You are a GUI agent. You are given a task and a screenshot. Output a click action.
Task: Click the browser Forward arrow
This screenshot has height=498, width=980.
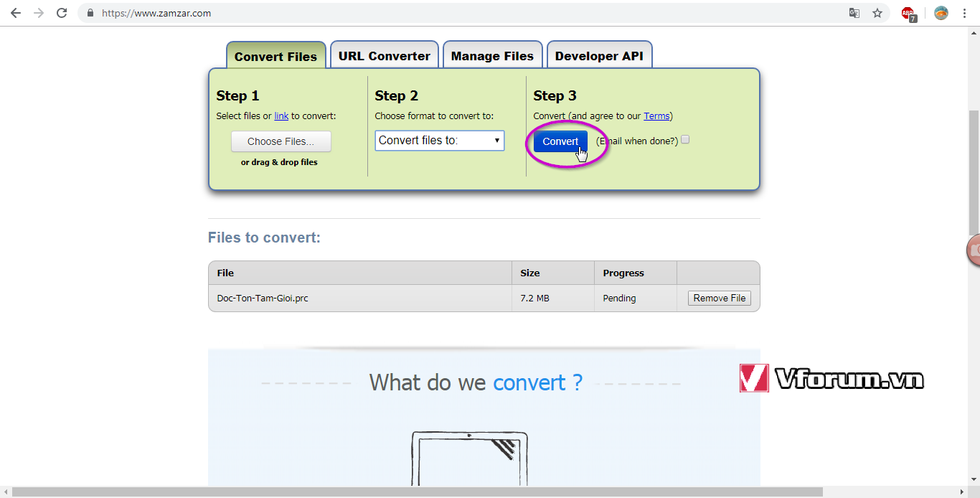point(38,13)
